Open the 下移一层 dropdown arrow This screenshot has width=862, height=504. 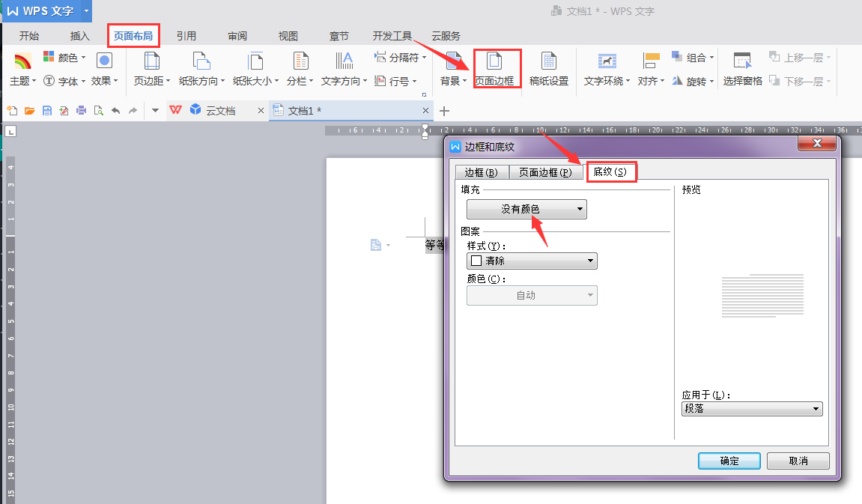click(x=828, y=82)
